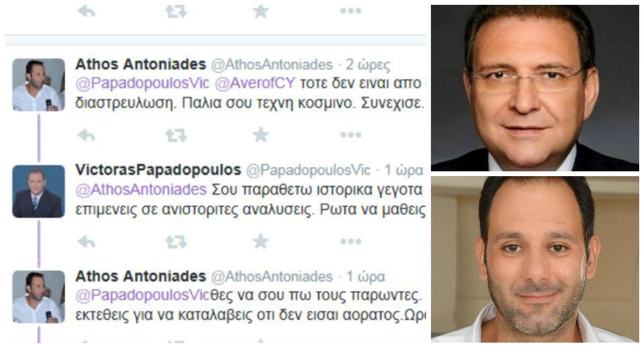Image resolution: width=644 pixels, height=348 pixels.
Task: Click VictorasPapadopoulos' avatar thumbnail
Action: click(x=39, y=191)
